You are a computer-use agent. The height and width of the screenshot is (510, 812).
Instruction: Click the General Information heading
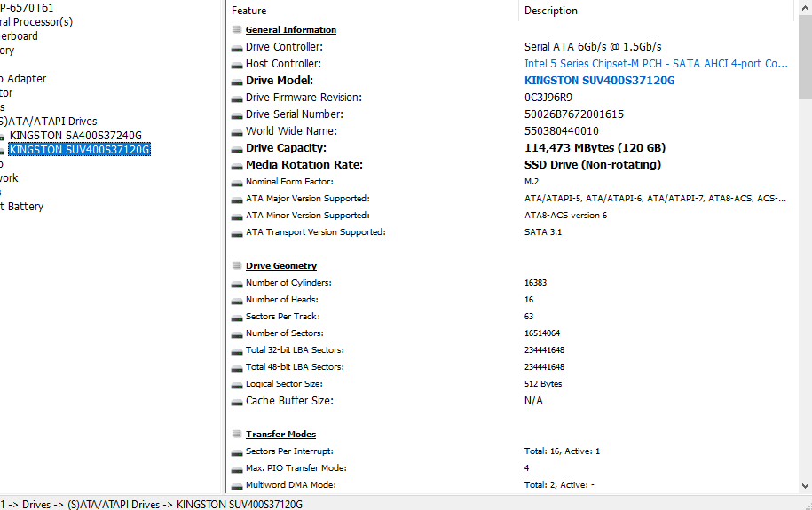tap(291, 29)
